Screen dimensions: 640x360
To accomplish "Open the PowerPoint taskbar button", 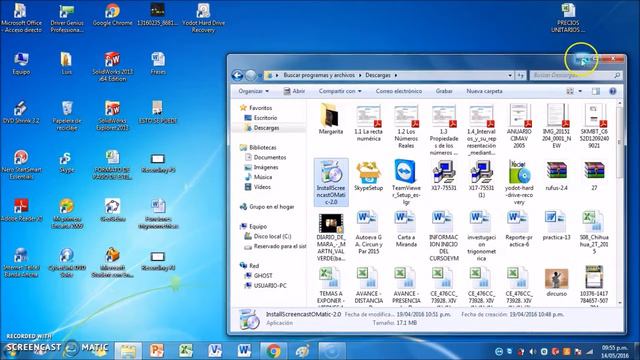I will tap(157, 351).
